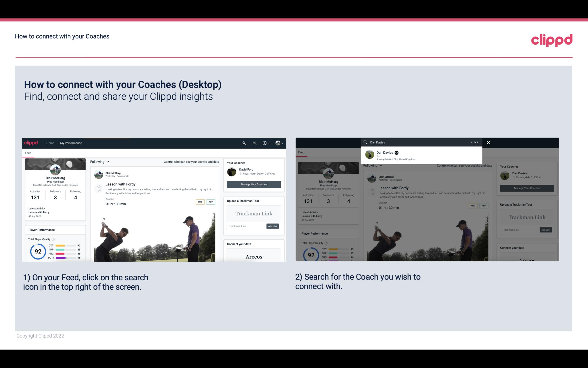This screenshot has height=368, width=588.
Task: Click the OTT performance bar icon
Action: tap(66, 246)
